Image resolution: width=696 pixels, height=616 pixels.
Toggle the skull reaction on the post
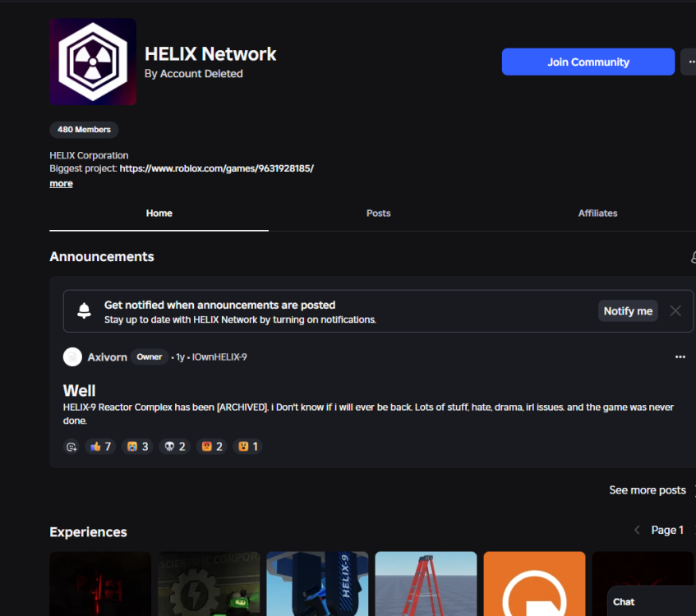coord(175,447)
